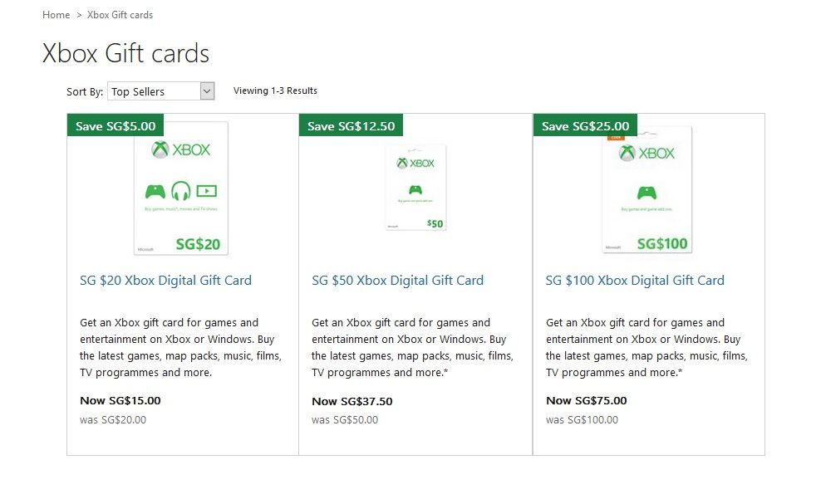Click the Save SG$12.50 green badge
The height and width of the screenshot is (504, 816).
(x=351, y=126)
